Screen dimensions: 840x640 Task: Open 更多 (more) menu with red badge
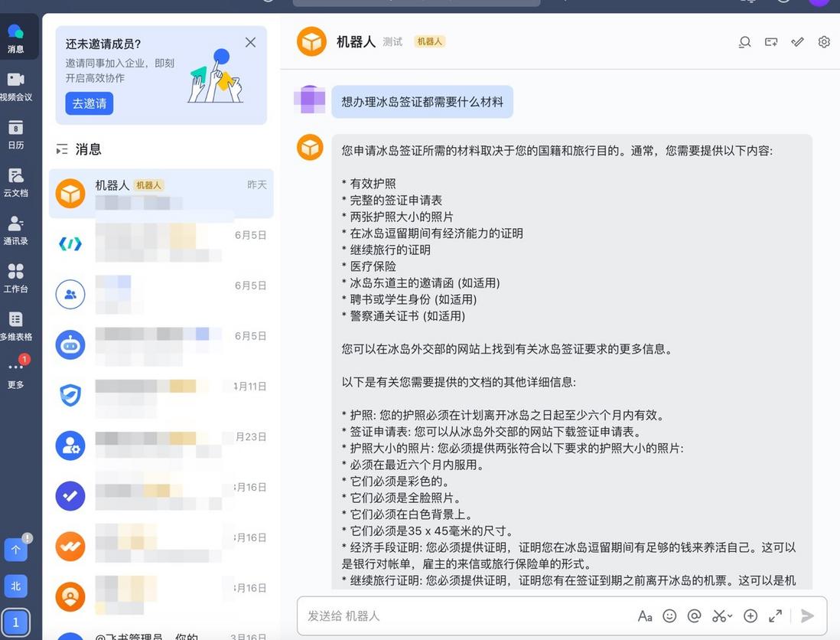click(x=15, y=372)
